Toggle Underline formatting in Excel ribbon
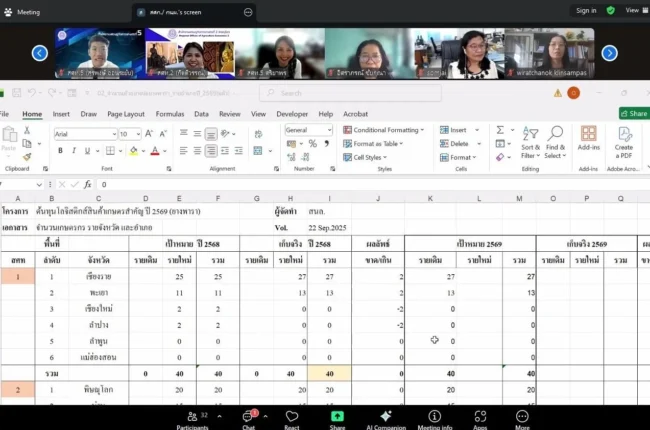This screenshot has width=650, height=430. click(x=88, y=151)
